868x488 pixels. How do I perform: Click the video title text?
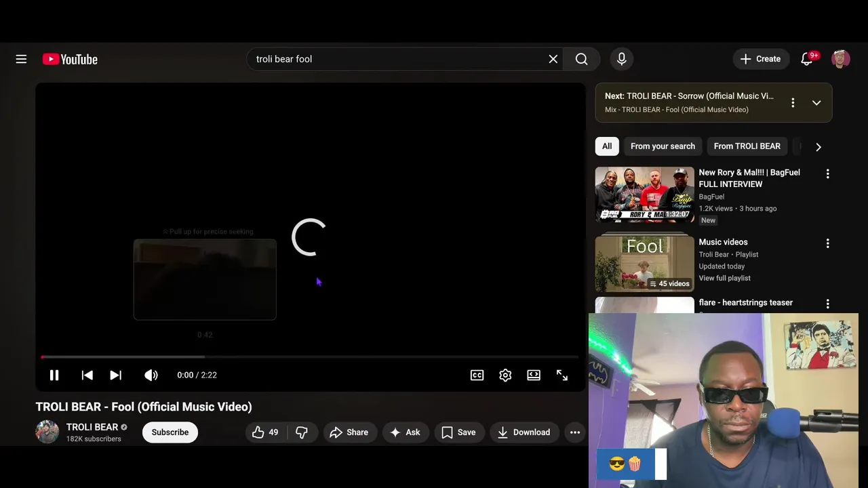[144, 407]
